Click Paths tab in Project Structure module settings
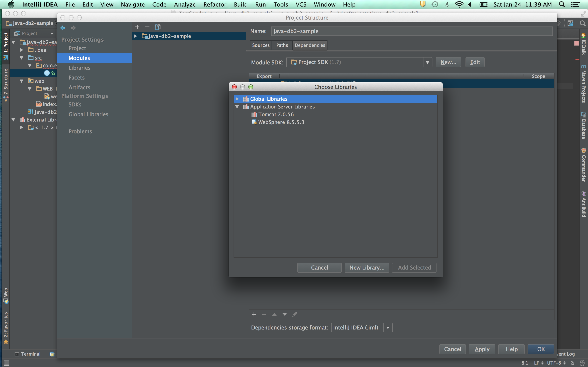Viewport: 588px width, 367px height. 281,45
